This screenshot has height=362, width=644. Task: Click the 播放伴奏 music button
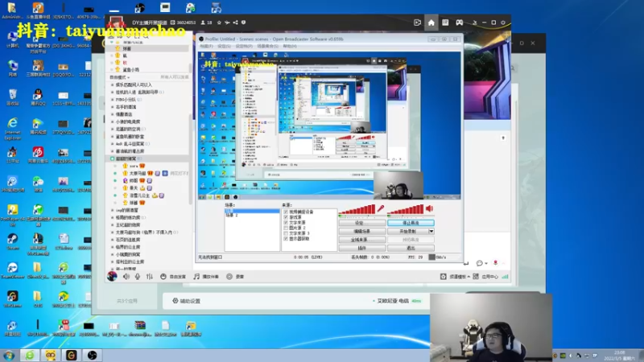pyautogui.click(x=206, y=276)
